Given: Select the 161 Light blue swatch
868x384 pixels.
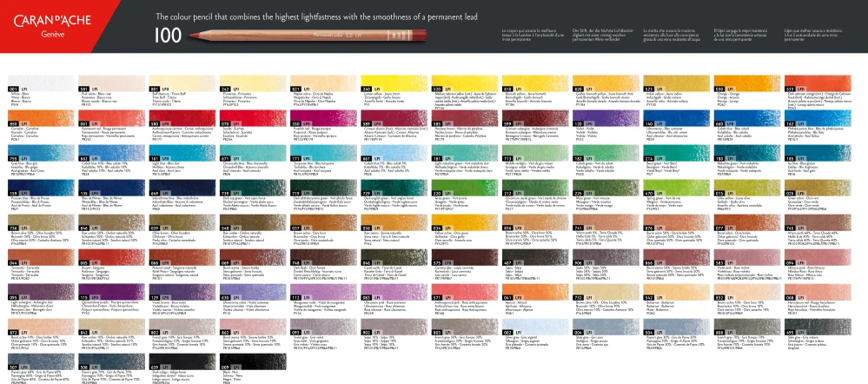Looking at the screenshot, I should point(182,153).
